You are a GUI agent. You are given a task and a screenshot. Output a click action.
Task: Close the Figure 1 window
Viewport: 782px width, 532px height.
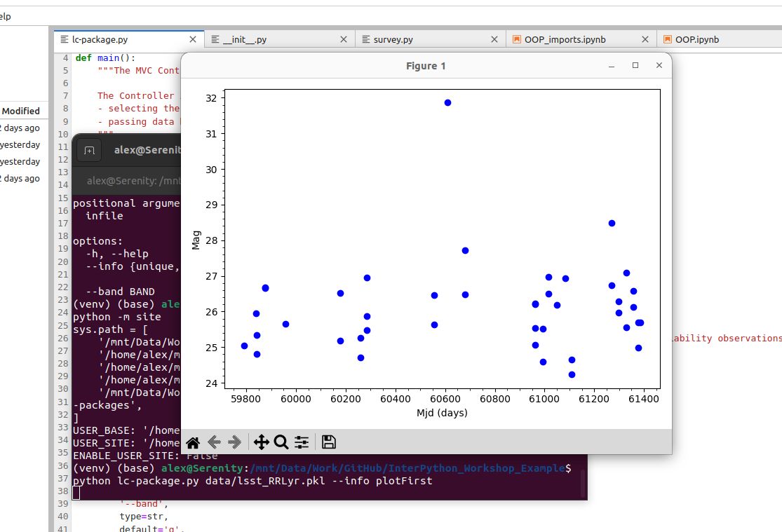coord(659,65)
